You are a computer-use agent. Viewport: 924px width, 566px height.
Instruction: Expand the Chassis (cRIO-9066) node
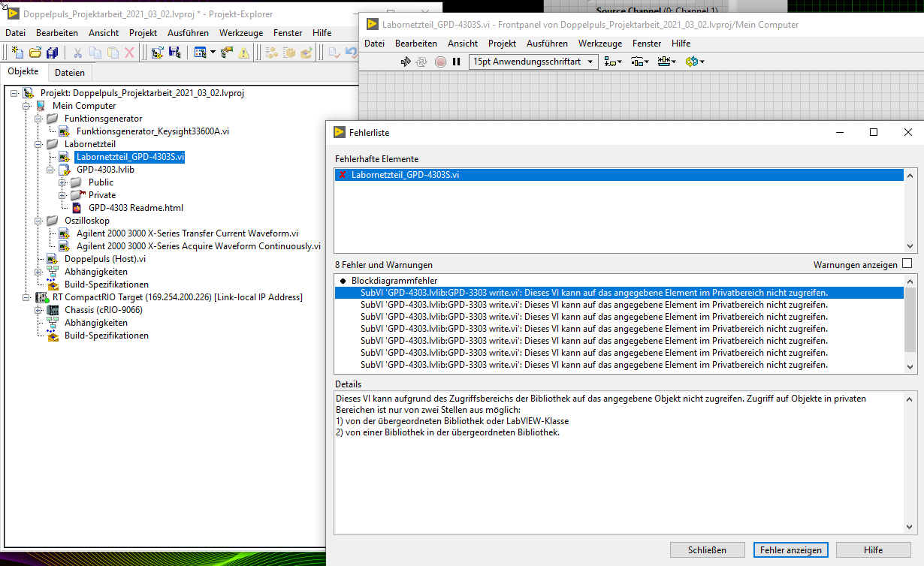[38, 310]
